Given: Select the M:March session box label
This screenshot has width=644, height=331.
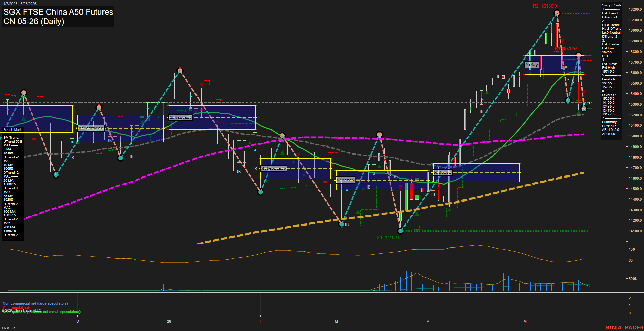Looking at the screenshot, I should pyautogui.click(x=346, y=180).
